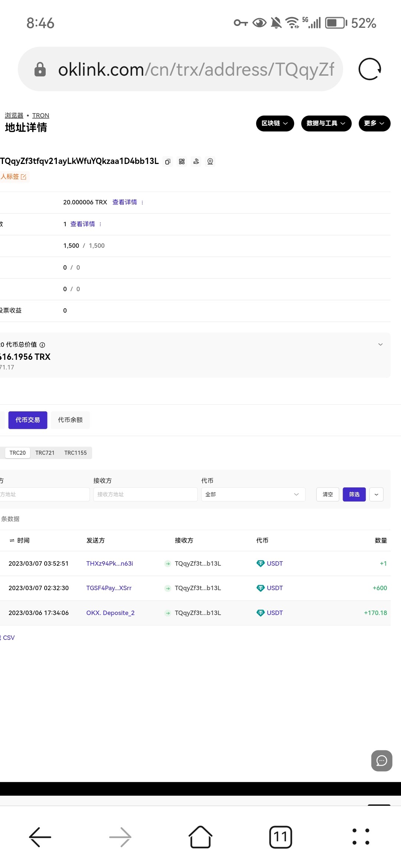Viewport: 401px width, 868px height.
Task: Open the chat support bubble icon
Action: click(382, 761)
